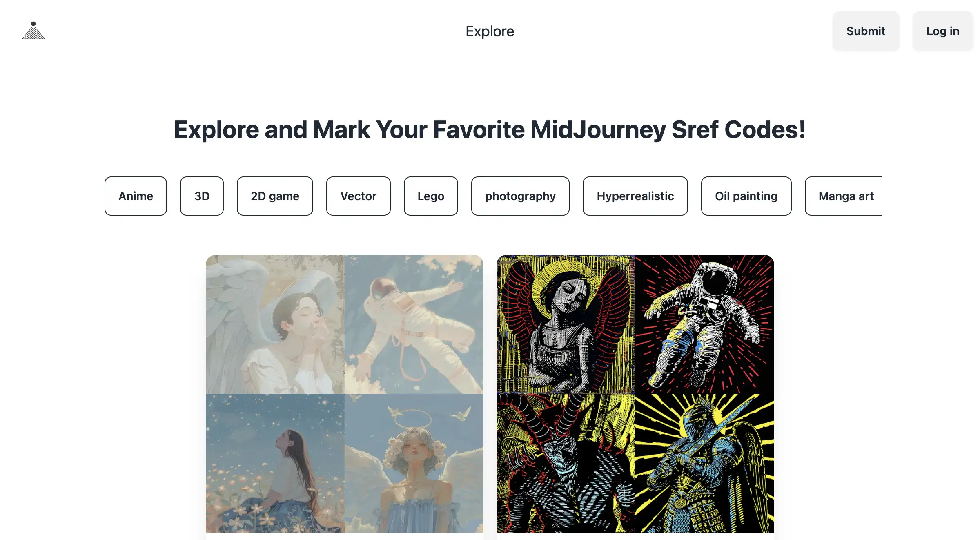980x540 pixels.
Task: Select the Hyperrealistic style filter
Action: [x=635, y=196]
